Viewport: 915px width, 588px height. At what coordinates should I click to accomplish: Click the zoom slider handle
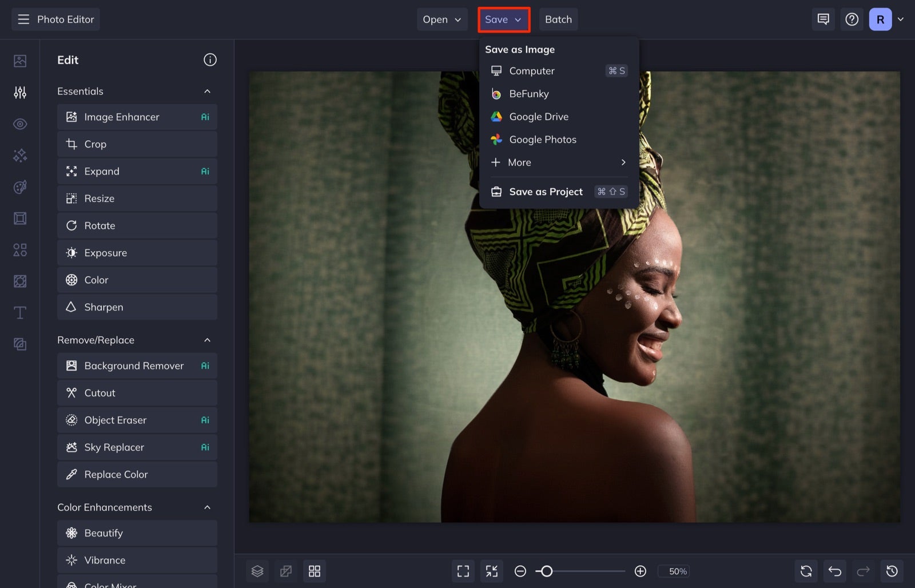(x=547, y=571)
